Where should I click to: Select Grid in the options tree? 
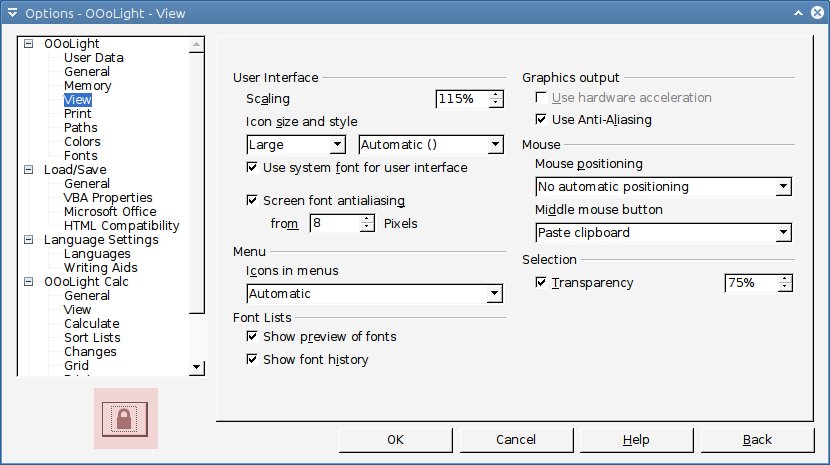pos(76,365)
